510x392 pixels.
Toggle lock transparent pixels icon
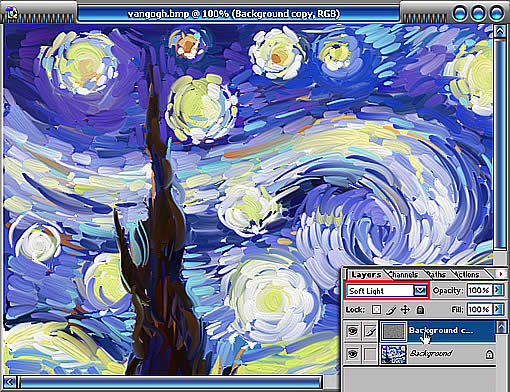tap(376, 310)
